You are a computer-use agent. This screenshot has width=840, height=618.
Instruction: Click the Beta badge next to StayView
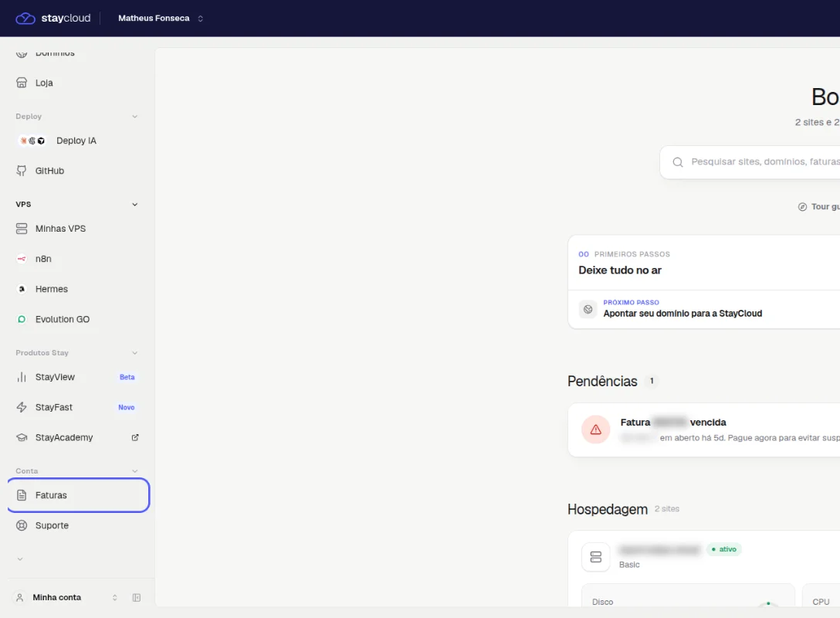pyautogui.click(x=127, y=377)
